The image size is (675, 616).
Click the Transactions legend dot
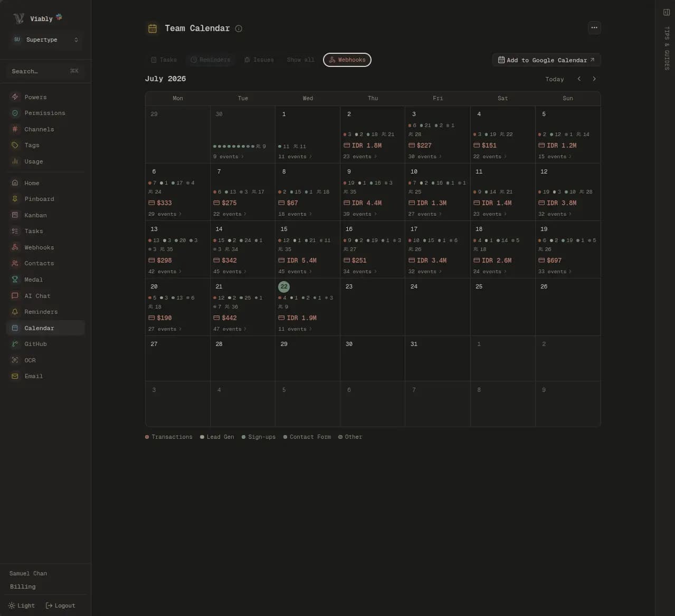(147, 437)
